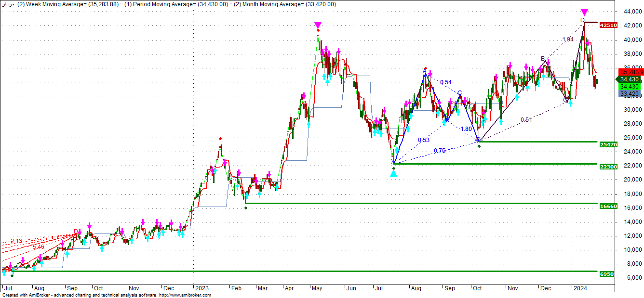644x298 pixels.
Task: Select the 1.80 Fibonacci ratio label
Action: [x=466, y=129]
